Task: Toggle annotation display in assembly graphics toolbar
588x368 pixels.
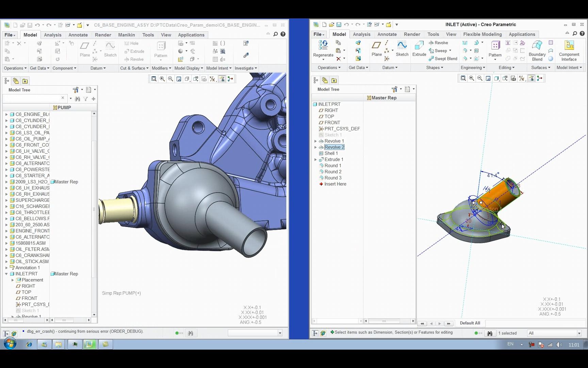Action: (x=222, y=79)
